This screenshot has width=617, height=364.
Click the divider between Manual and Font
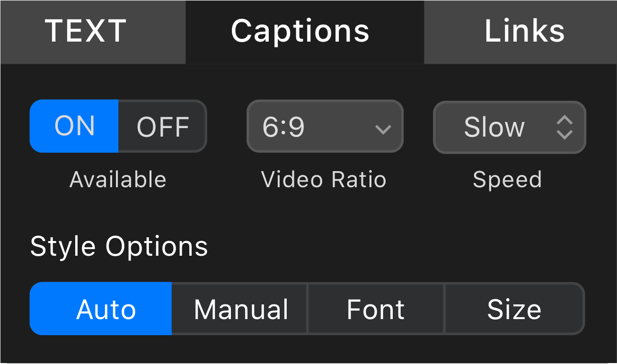(x=308, y=309)
